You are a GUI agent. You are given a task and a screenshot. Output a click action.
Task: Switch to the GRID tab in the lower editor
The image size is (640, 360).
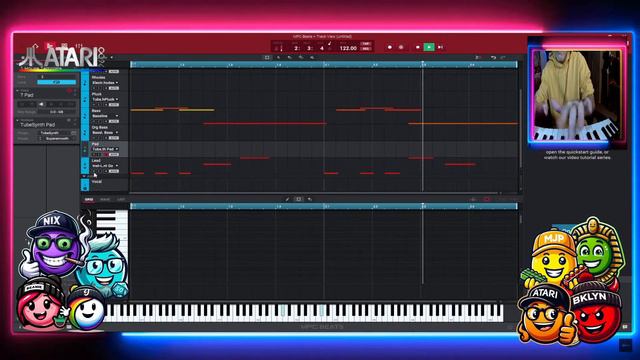89,200
